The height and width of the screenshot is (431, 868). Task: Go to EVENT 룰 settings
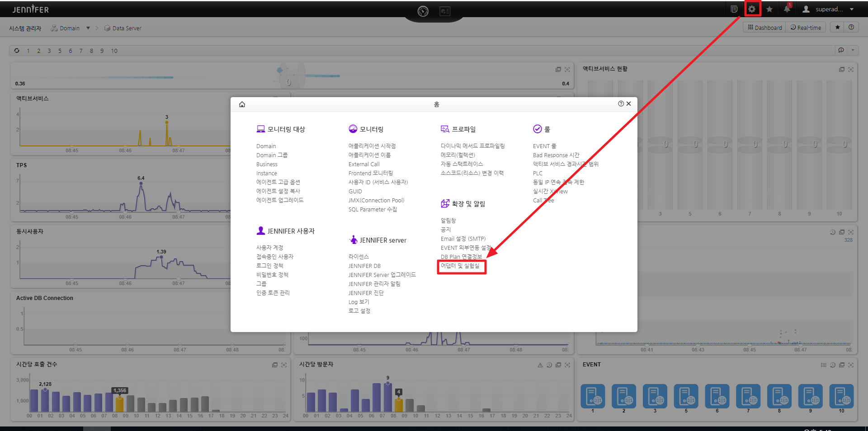coord(544,146)
